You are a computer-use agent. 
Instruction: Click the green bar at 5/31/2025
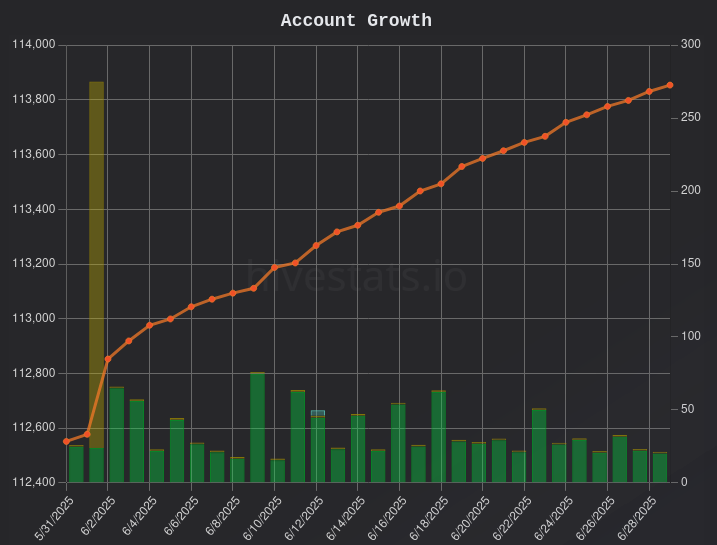(x=76, y=464)
